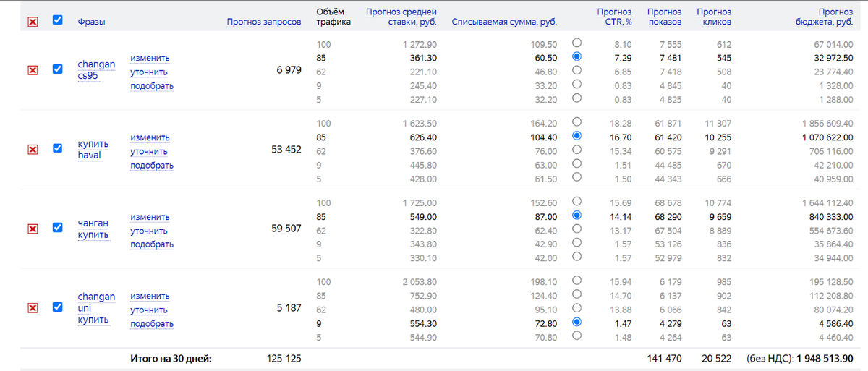Sort by Фразы column header
The height and width of the screenshot is (371, 868).
click(x=91, y=22)
